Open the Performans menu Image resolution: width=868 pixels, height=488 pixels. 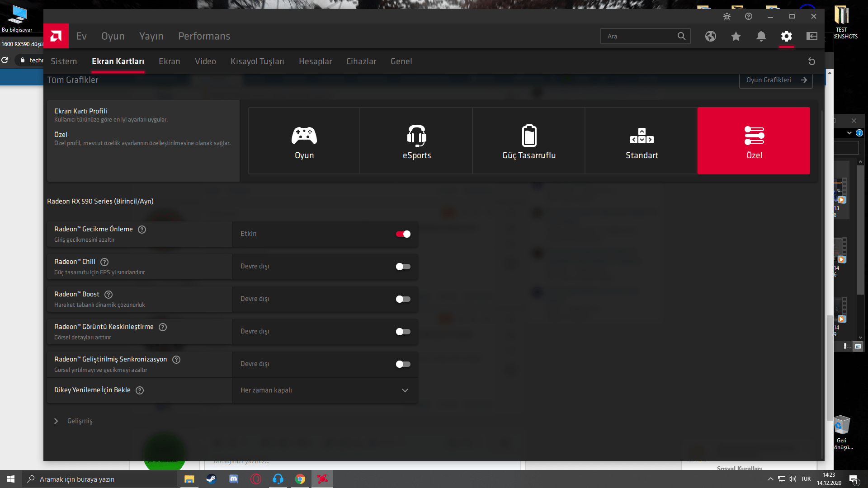tap(204, 36)
